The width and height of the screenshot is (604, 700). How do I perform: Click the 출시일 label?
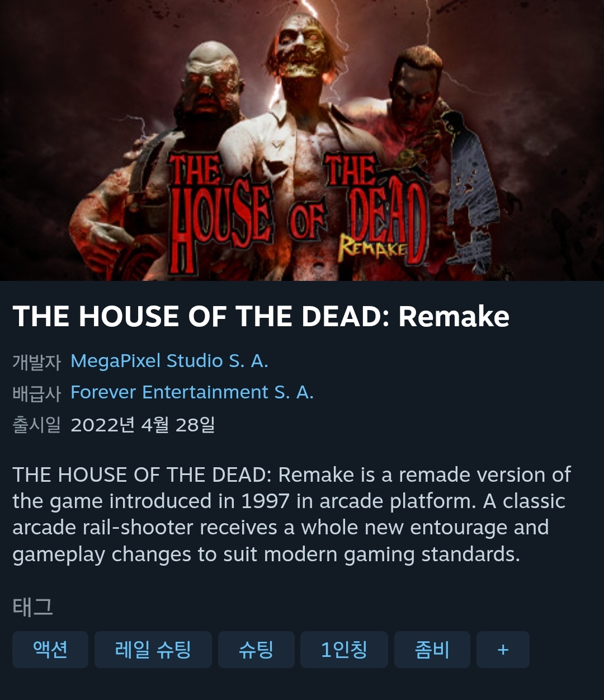click(x=36, y=425)
